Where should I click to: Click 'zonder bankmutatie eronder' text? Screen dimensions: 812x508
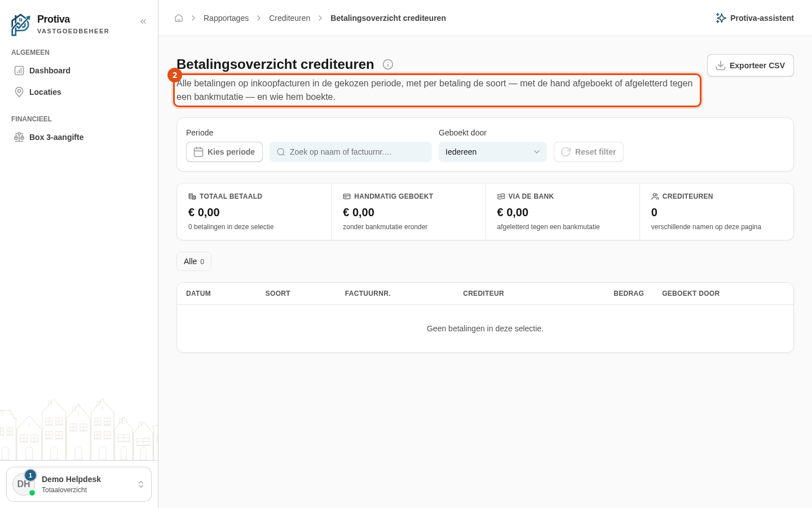tap(385, 227)
